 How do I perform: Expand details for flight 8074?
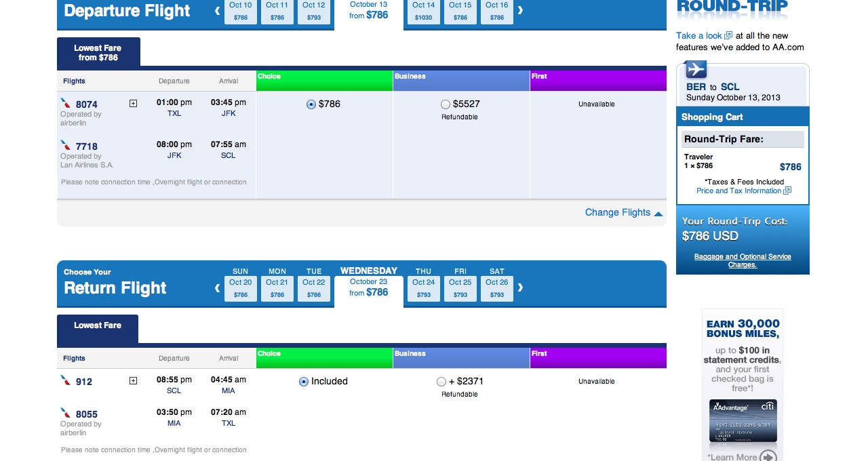133,104
